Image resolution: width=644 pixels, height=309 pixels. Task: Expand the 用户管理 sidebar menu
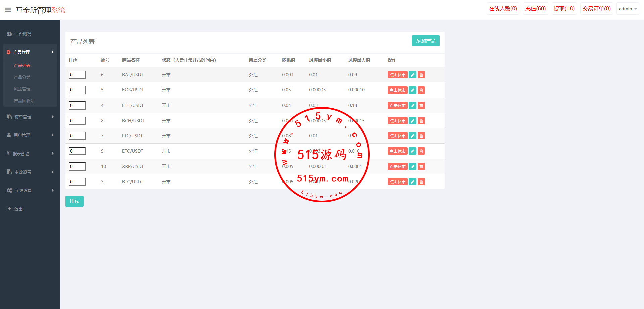pyautogui.click(x=30, y=135)
